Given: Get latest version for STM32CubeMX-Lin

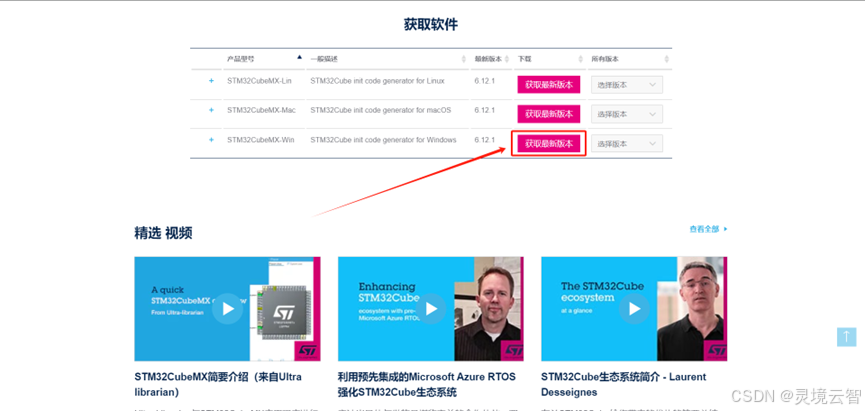Looking at the screenshot, I should tap(548, 85).
